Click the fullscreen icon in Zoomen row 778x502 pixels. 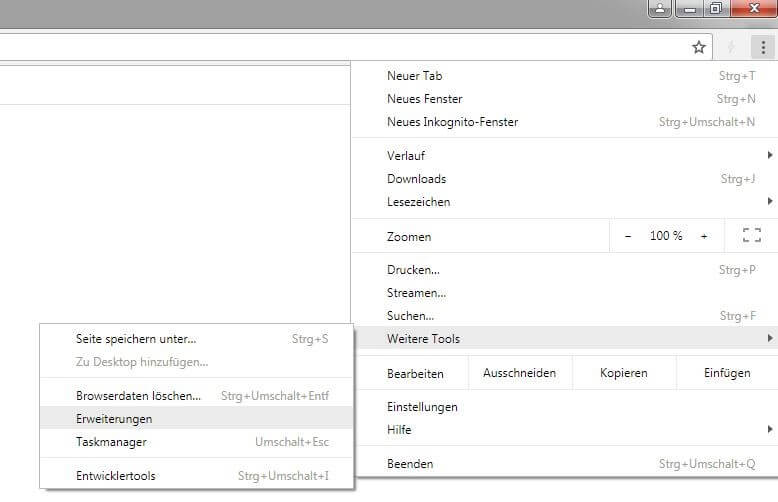tap(752, 236)
